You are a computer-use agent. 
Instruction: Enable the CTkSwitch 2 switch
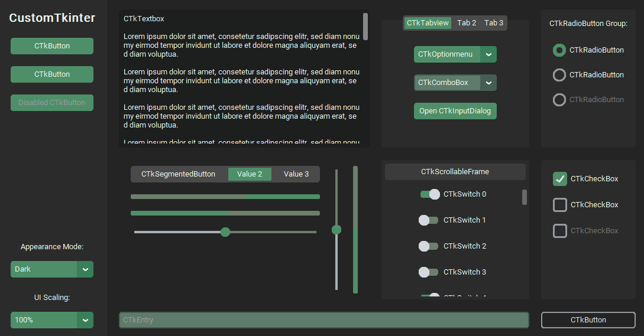pos(428,246)
